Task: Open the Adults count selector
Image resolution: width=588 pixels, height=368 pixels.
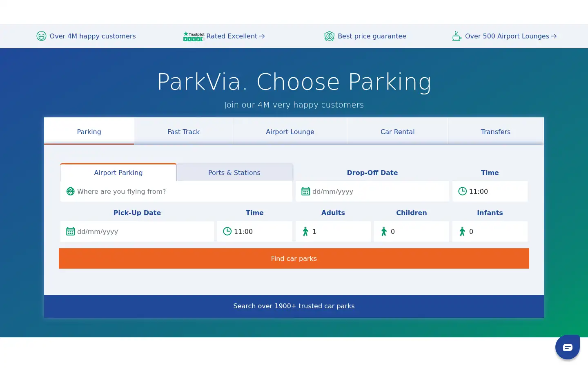Action: (x=333, y=231)
